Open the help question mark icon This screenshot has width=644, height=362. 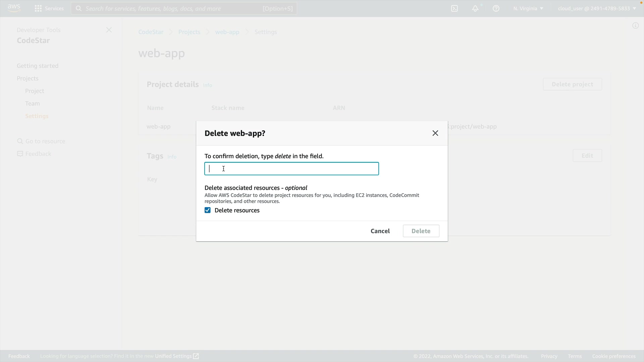pos(496,8)
